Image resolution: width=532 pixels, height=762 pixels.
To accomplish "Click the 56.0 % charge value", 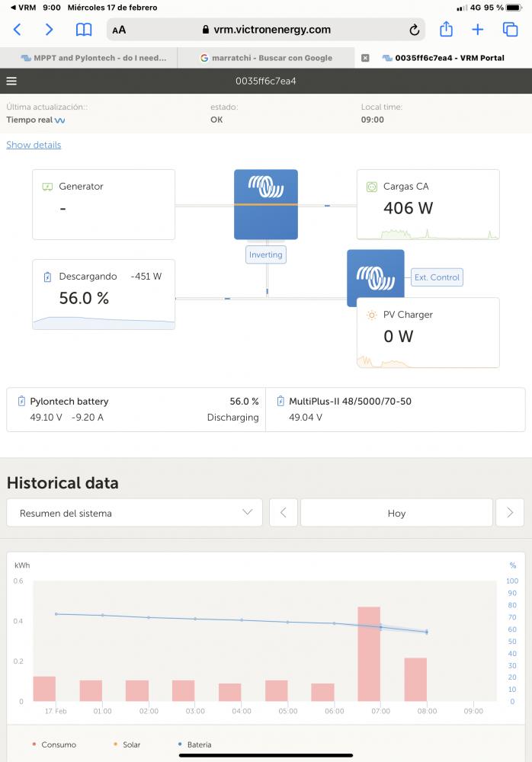I will [84, 298].
